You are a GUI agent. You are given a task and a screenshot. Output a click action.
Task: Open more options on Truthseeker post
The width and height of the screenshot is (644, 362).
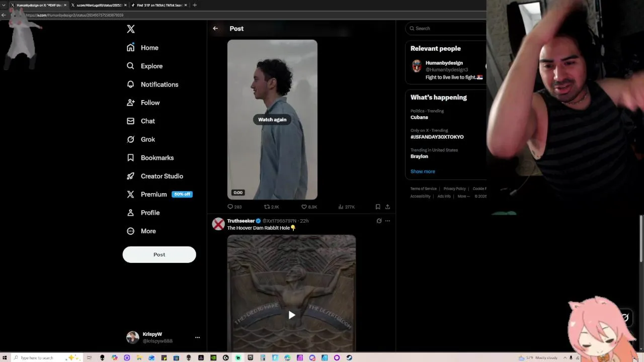387,221
